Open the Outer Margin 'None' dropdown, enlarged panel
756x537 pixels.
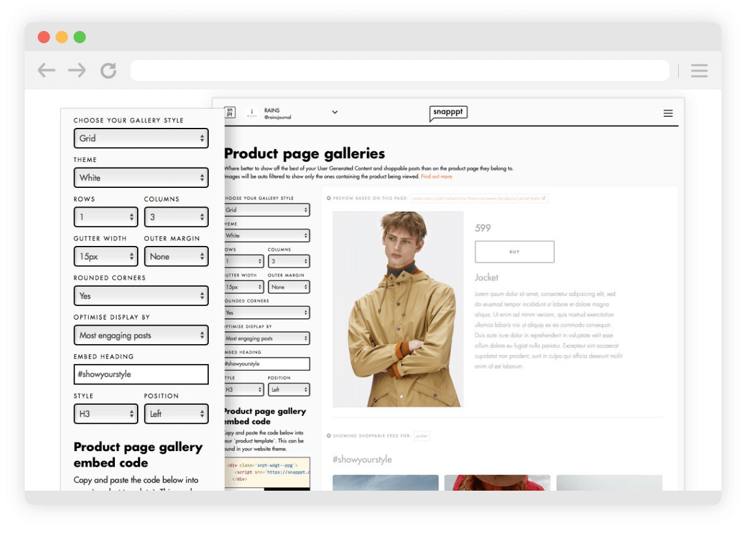click(x=176, y=256)
